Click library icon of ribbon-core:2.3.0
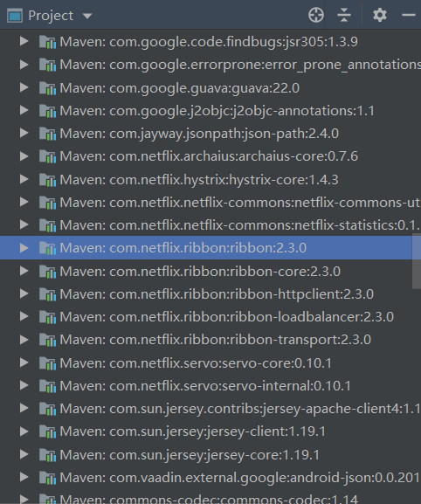This screenshot has height=504, width=421. point(47,272)
